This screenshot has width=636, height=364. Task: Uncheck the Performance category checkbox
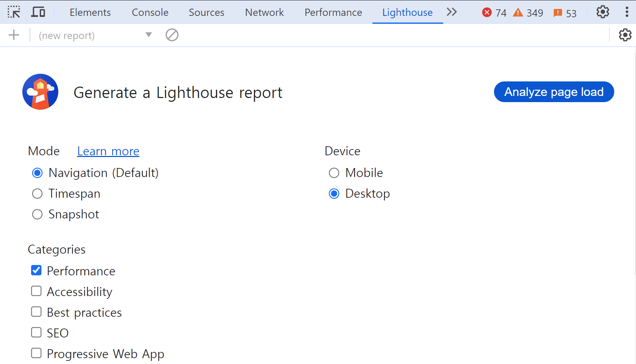click(36, 270)
